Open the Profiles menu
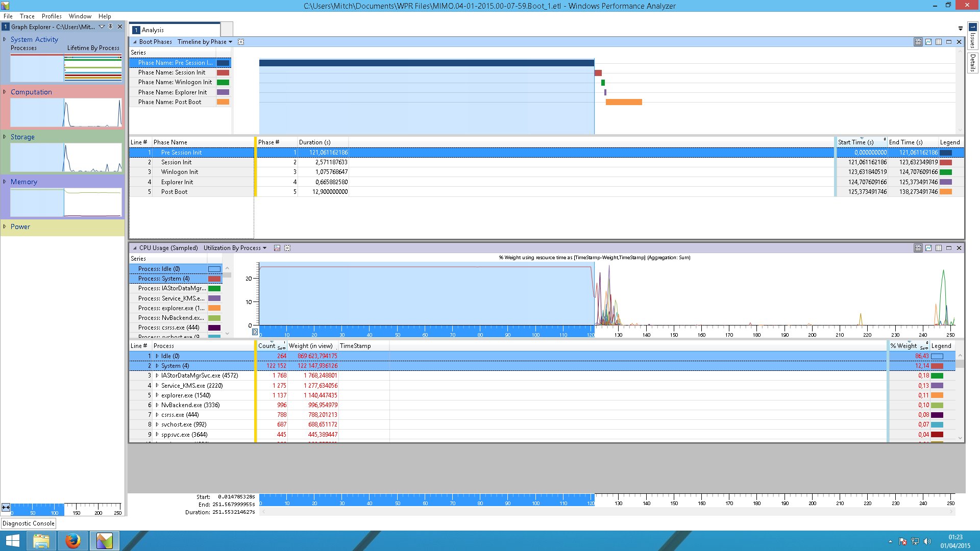 pos(51,15)
